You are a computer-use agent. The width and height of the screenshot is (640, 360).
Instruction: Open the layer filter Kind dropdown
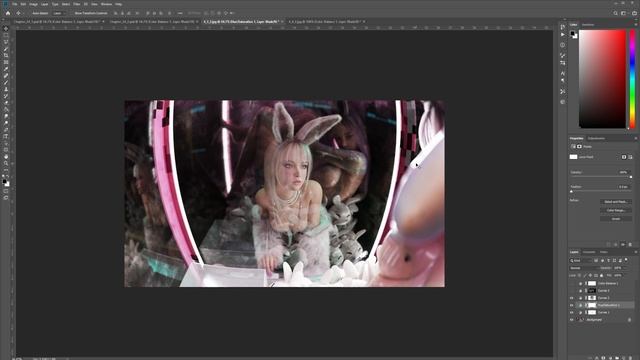coord(580,260)
